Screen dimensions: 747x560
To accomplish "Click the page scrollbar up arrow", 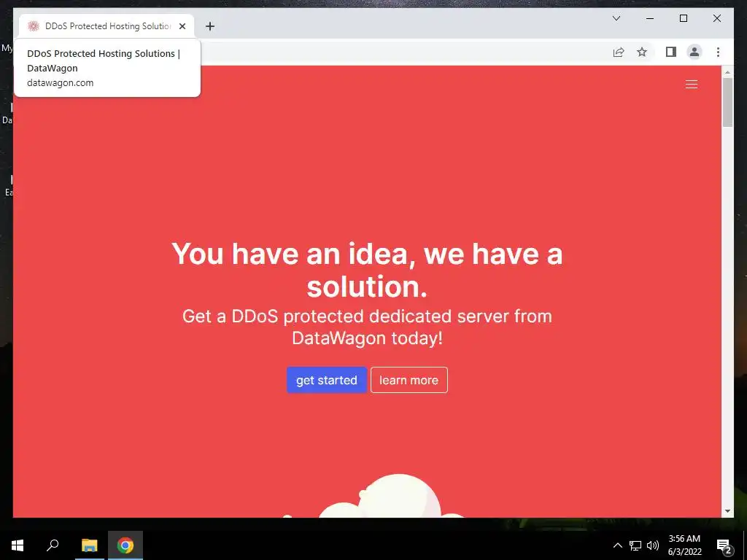I will point(727,72).
